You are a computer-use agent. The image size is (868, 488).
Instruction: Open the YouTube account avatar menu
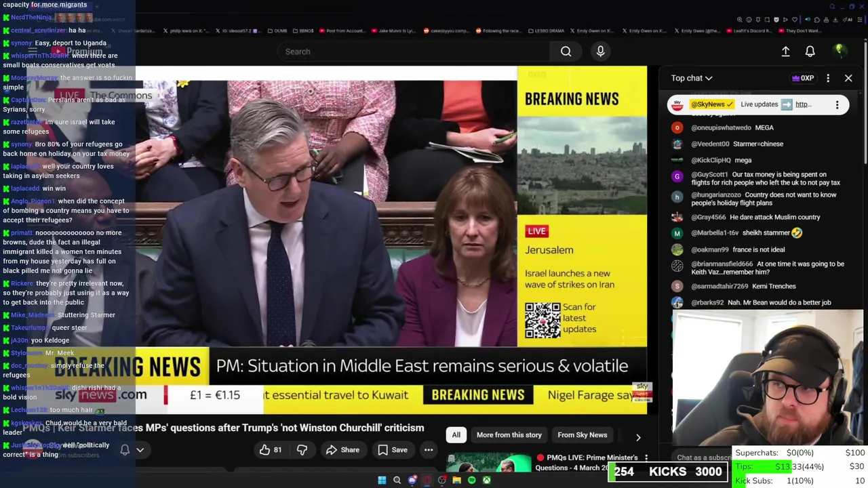point(839,51)
